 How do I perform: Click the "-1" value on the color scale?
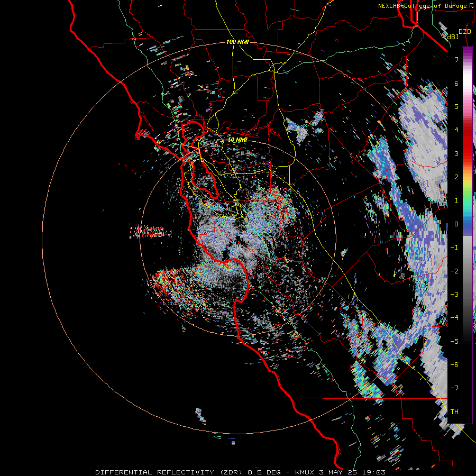click(454, 248)
